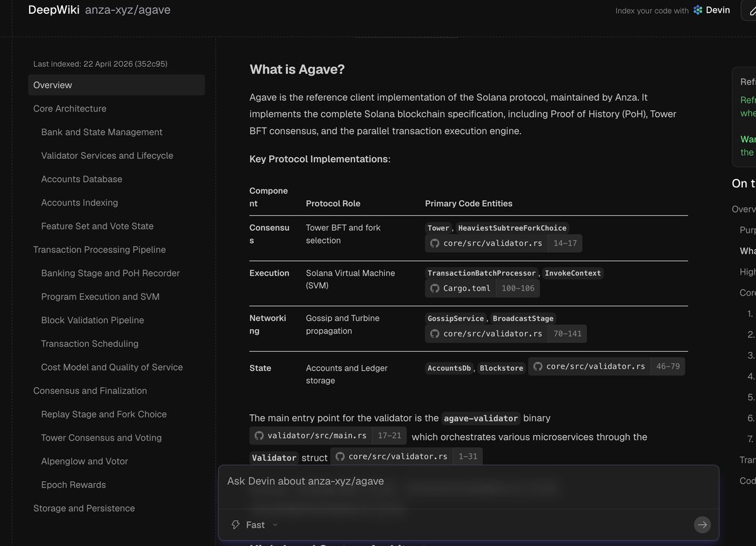This screenshot has width=756, height=546.
Task: Open Accounts Indexing page
Action: pyautogui.click(x=79, y=202)
